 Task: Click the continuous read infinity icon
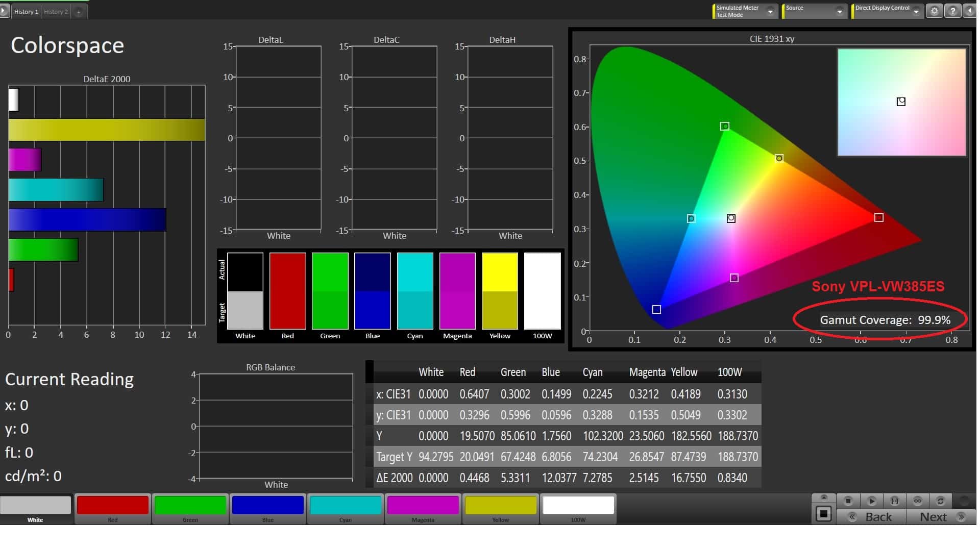coord(917,501)
